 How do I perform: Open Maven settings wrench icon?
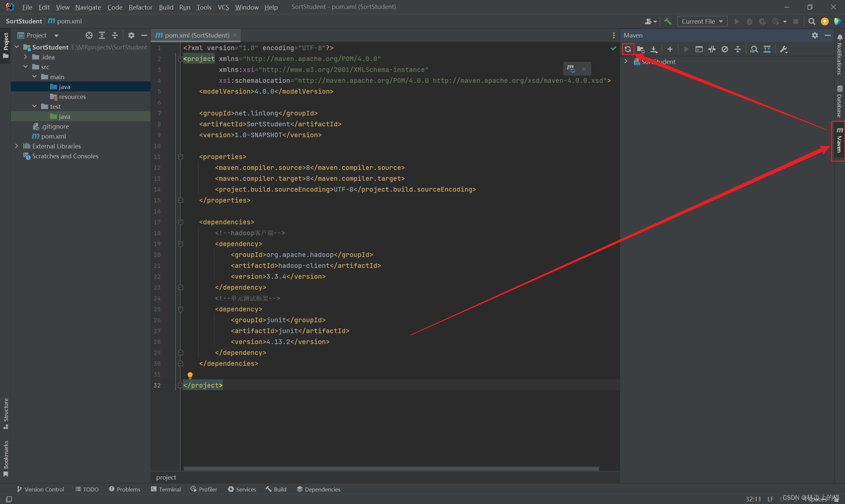[784, 49]
